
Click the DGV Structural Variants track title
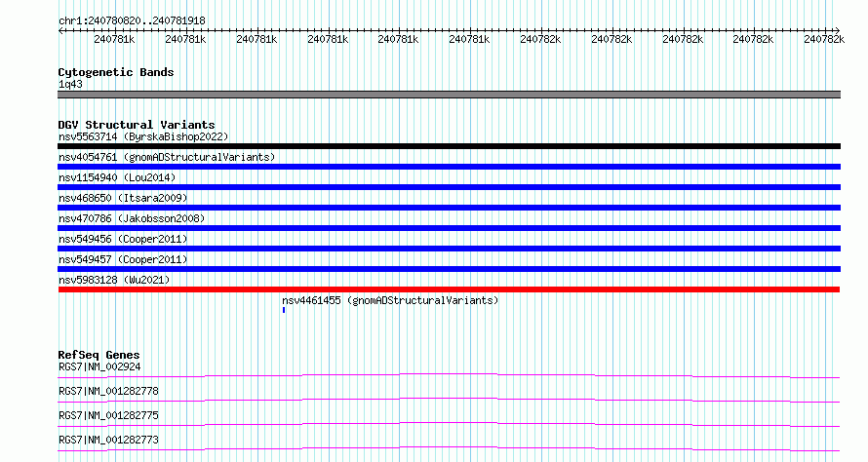tap(137, 125)
